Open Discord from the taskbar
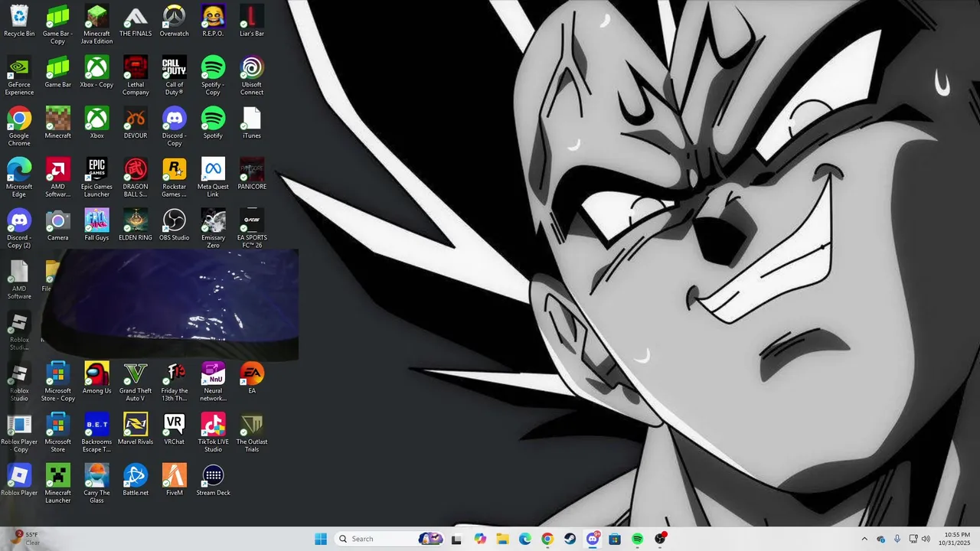The image size is (980, 551). click(x=593, y=539)
